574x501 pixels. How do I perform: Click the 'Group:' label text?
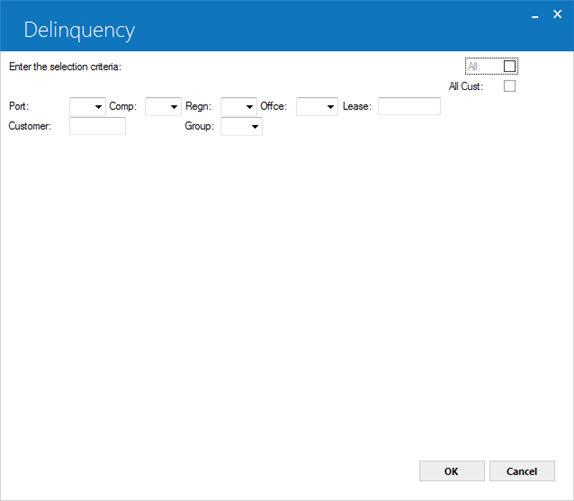point(199,126)
